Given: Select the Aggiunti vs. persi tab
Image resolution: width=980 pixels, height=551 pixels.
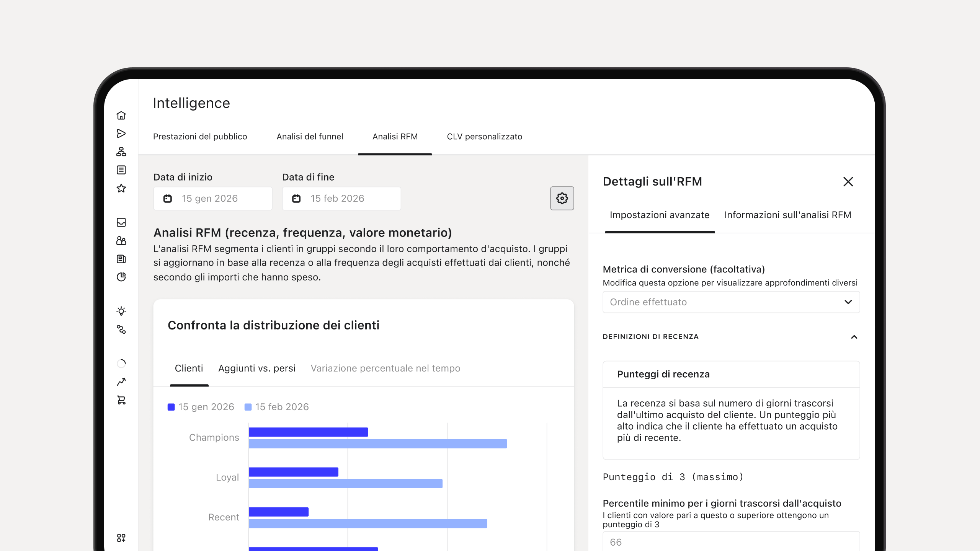Looking at the screenshot, I should pos(256,368).
